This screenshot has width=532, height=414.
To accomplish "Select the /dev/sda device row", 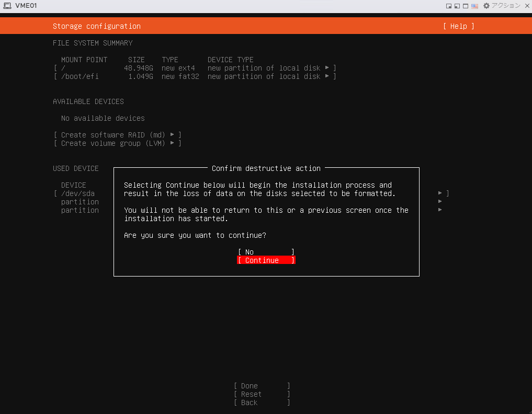I will (x=252, y=193).
